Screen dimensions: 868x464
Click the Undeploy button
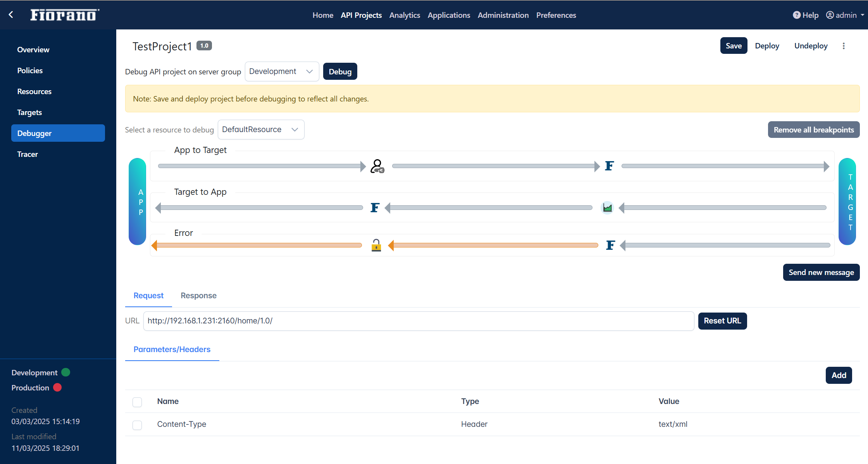click(x=811, y=46)
